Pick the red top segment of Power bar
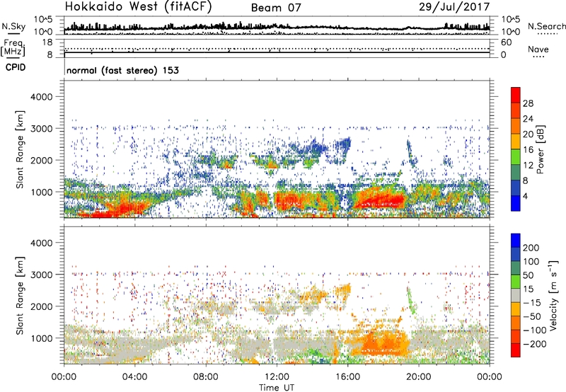566x392 pixels. 516,95
